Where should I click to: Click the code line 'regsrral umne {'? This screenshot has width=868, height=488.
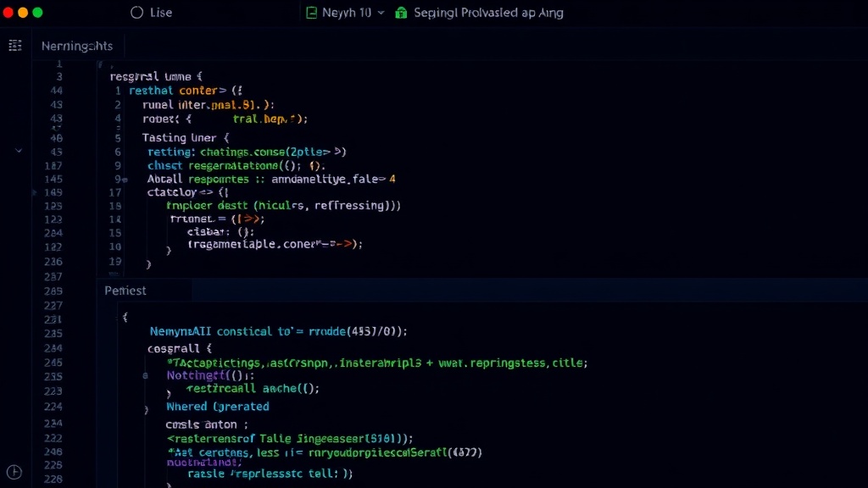pos(156,76)
